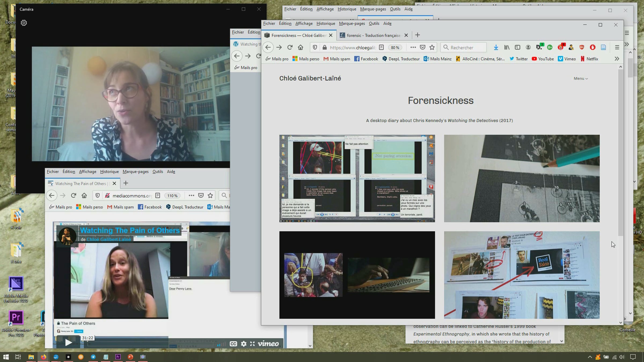Launch Adobe Premiere Pro 2020 desktop shortcut

[x=16, y=323]
